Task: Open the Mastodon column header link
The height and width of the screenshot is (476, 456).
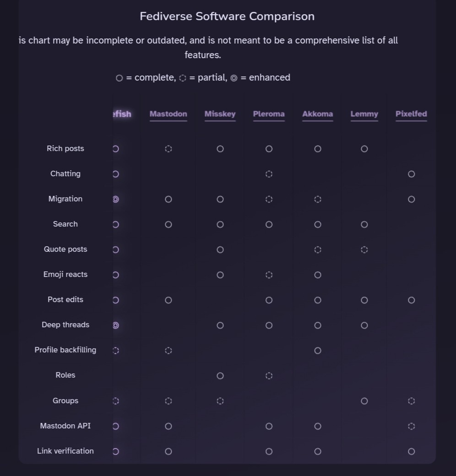Action: pyautogui.click(x=168, y=114)
